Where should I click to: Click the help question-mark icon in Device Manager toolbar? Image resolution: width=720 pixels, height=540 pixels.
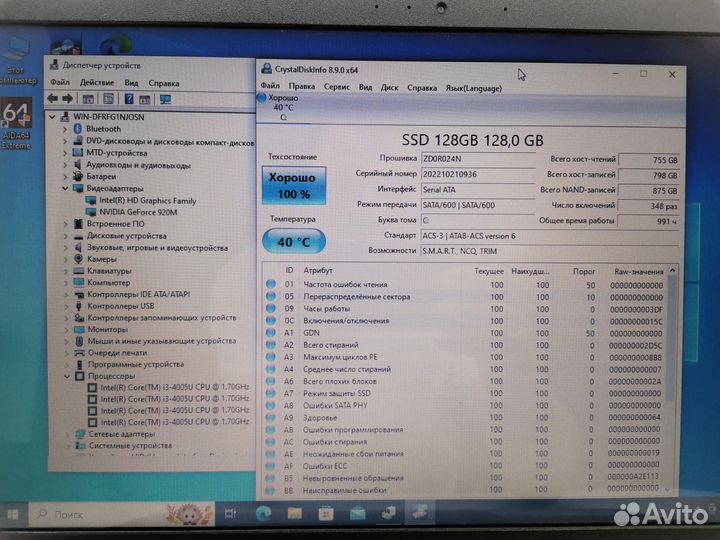[129, 99]
